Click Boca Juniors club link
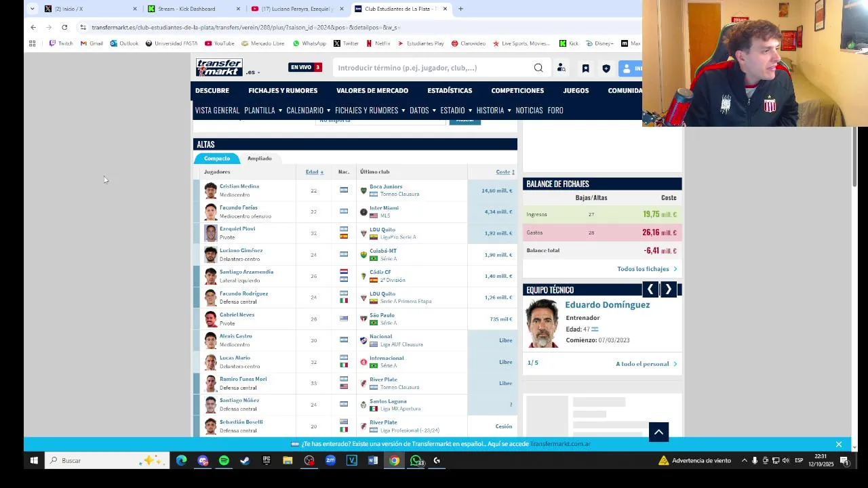 coord(386,186)
